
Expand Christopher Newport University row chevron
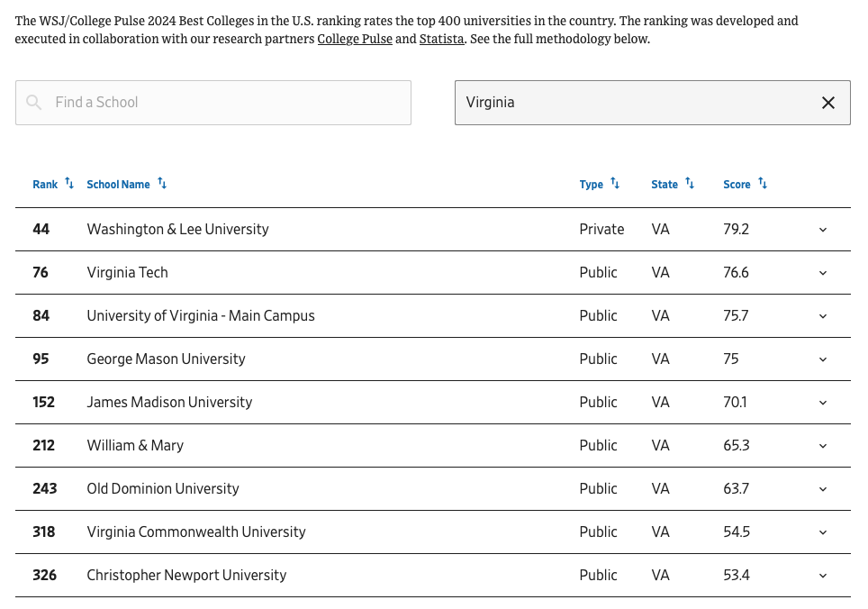tap(823, 576)
